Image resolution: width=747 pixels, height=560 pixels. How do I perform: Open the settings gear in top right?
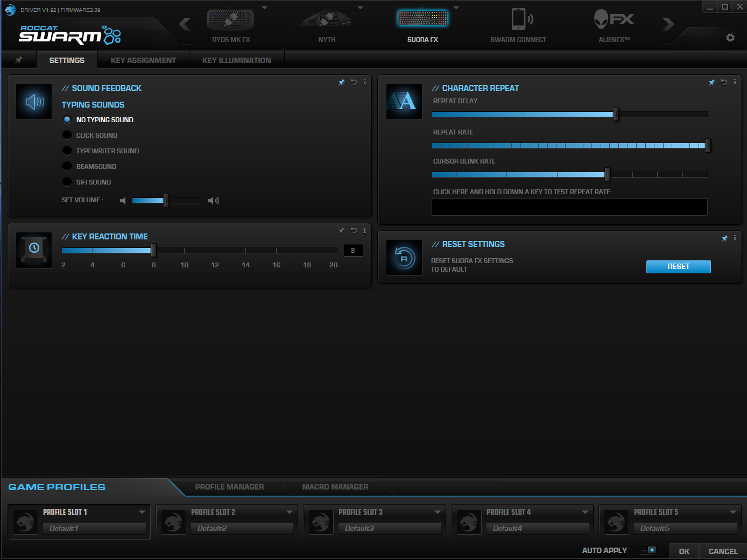[730, 38]
